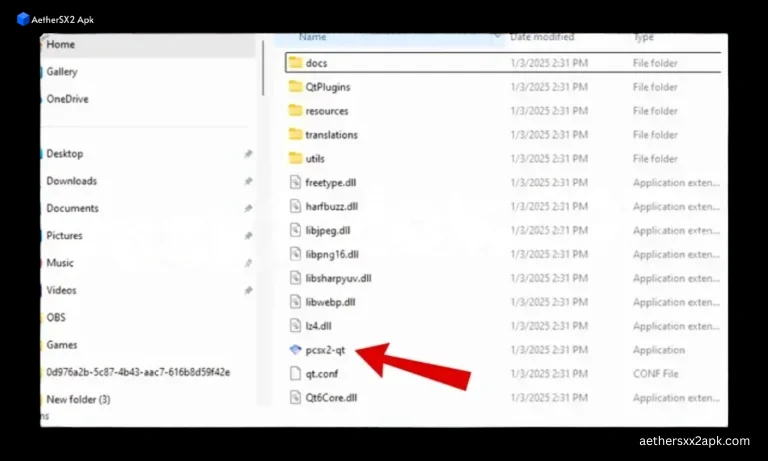The height and width of the screenshot is (461, 768).
Task: Select the translations folder name
Action: tap(332, 135)
